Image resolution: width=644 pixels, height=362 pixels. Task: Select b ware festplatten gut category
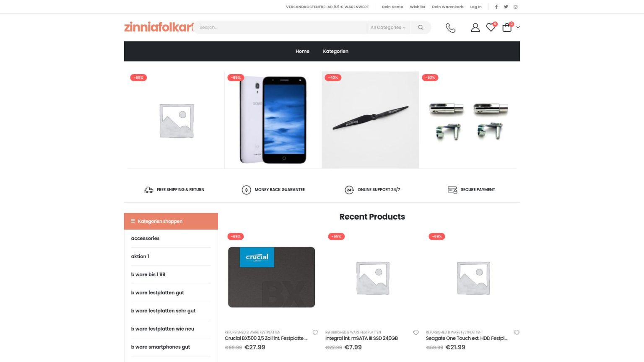click(157, 293)
